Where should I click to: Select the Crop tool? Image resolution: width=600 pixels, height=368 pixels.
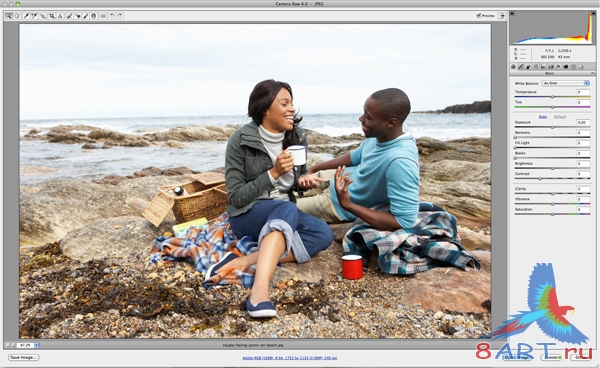(52, 16)
